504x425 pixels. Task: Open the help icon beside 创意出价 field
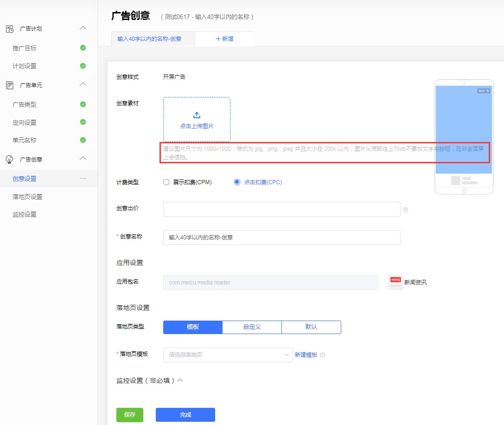406,209
